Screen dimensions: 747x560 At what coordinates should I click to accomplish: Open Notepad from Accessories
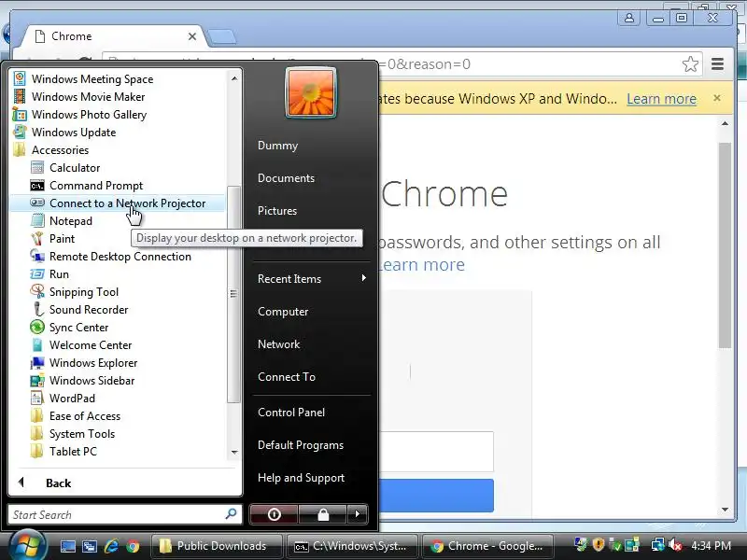[x=71, y=221]
